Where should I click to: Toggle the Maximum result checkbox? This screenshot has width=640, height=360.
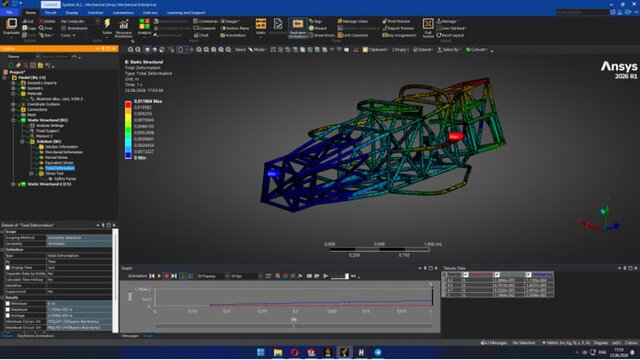tap(7, 310)
